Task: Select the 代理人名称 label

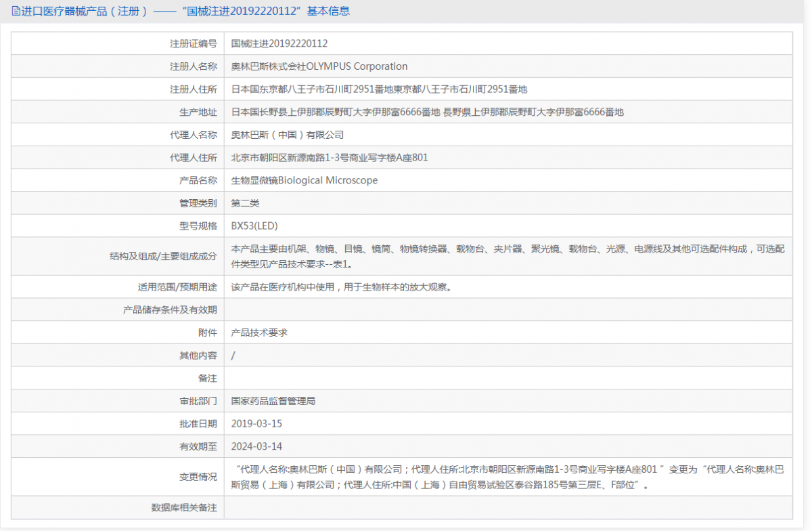Action: click(x=194, y=135)
